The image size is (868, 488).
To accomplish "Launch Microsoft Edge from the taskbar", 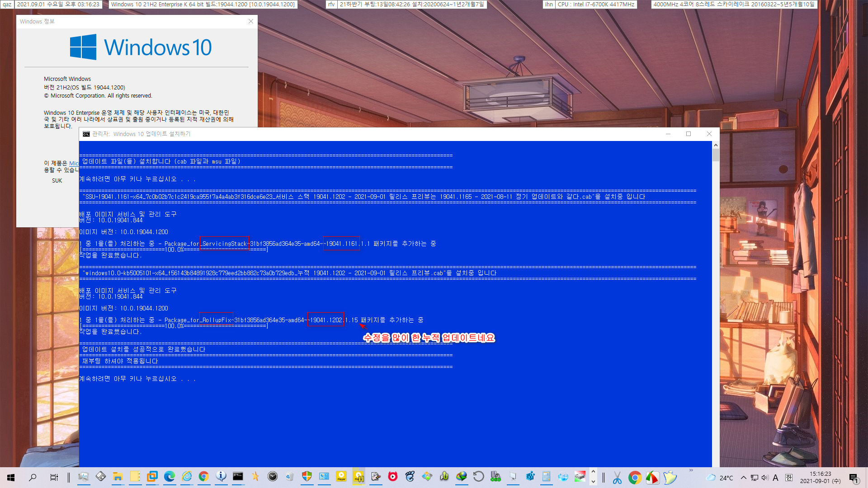I will pos(169,476).
